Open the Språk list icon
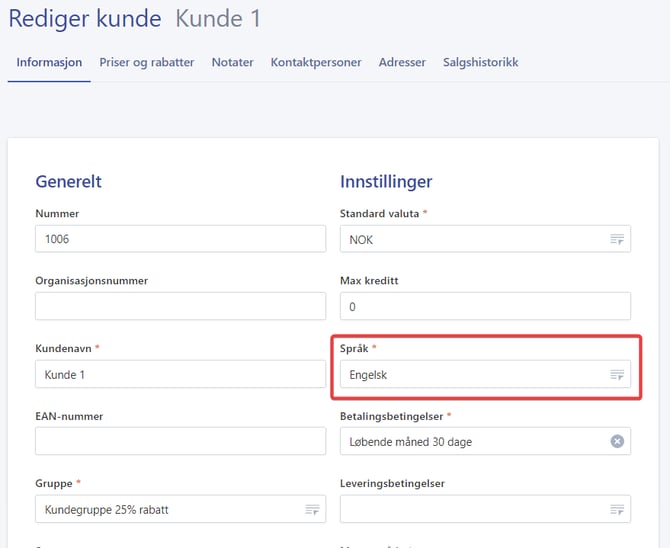This screenshot has width=670, height=548. (x=617, y=375)
